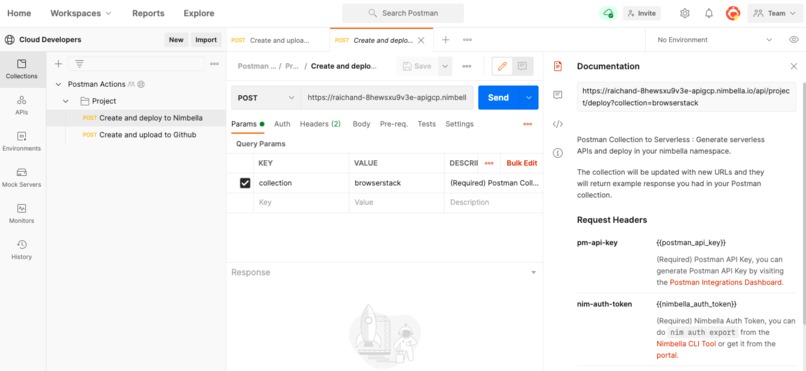Open the Save options dropdown arrow
806x371 pixels.
click(x=445, y=66)
